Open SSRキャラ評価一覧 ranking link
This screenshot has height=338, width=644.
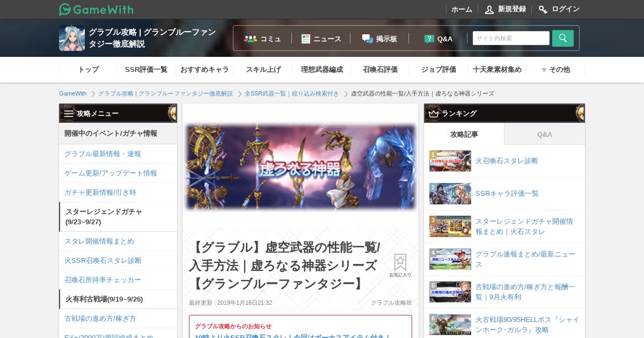coord(507,194)
